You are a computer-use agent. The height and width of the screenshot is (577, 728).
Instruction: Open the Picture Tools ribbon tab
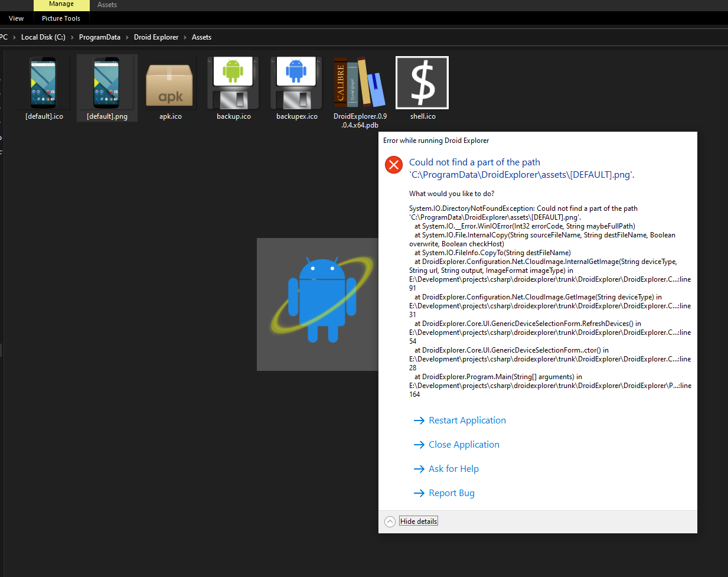click(61, 18)
